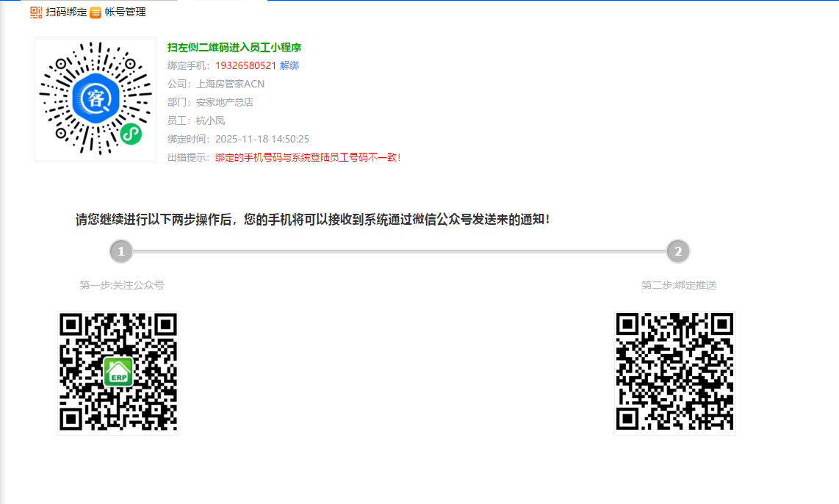Screen dimensions: 839x504
Task: Click the company name 上海房管家ACN
Action: tap(230, 84)
